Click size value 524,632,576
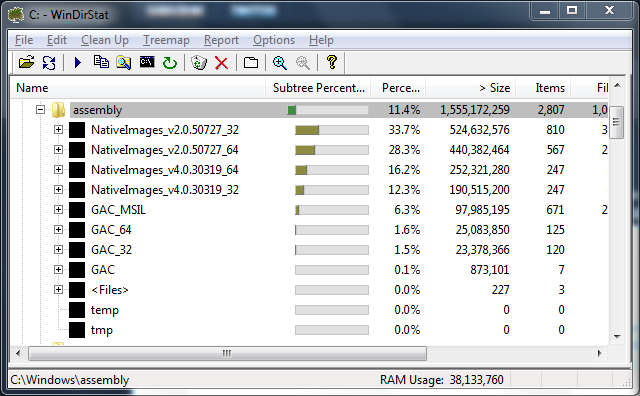This screenshot has height=396, width=640. click(x=480, y=130)
